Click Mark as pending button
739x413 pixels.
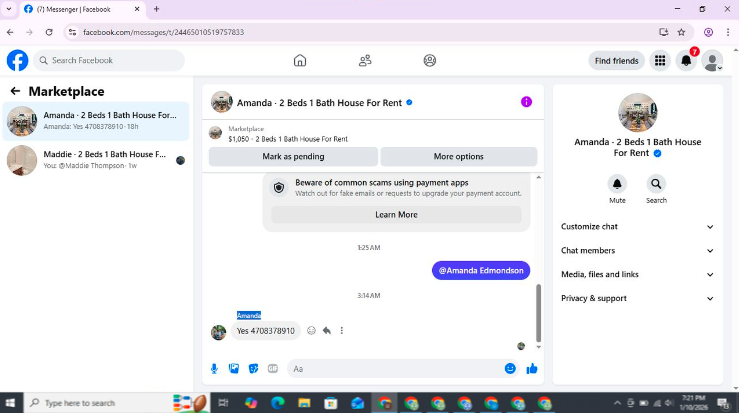click(x=293, y=157)
